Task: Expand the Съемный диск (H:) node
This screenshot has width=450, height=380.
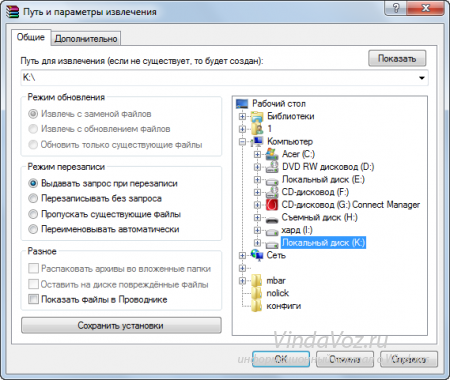Action: pos(257,217)
